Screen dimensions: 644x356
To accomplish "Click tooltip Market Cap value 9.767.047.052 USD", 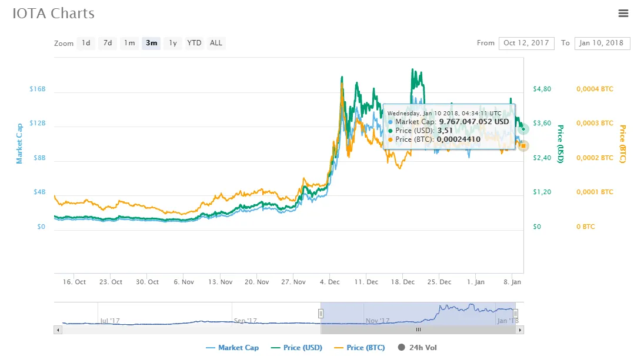I will pos(474,122).
